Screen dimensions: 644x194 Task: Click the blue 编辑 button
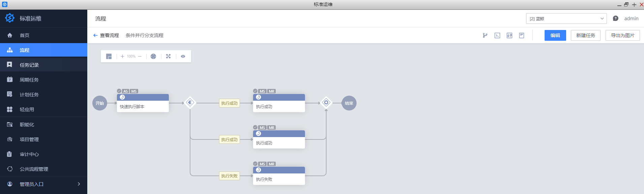(x=555, y=35)
